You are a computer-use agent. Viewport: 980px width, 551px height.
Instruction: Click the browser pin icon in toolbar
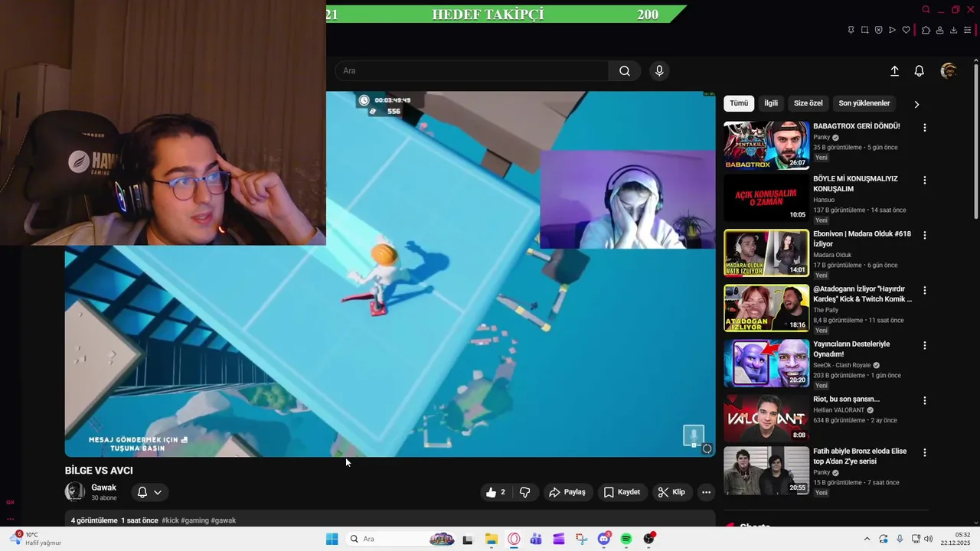(x=851, y=31)
